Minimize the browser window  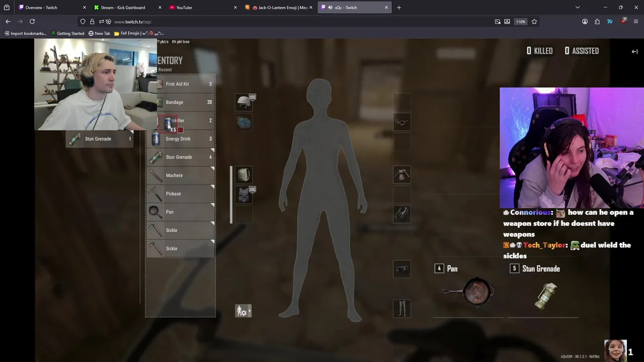click(605, 8)
